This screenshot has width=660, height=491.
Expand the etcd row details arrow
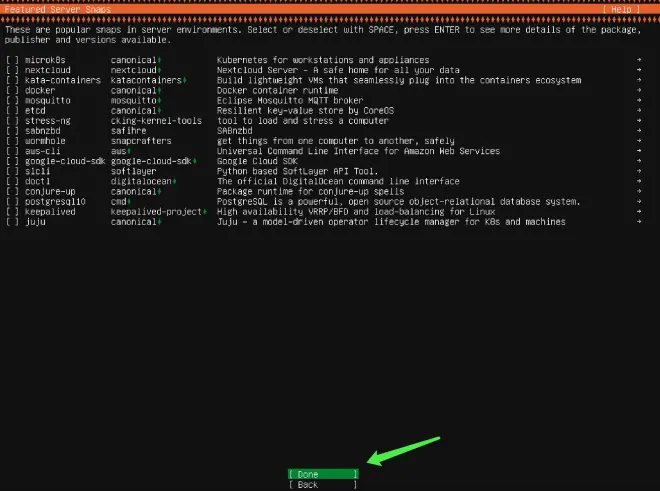pos(639,110)
